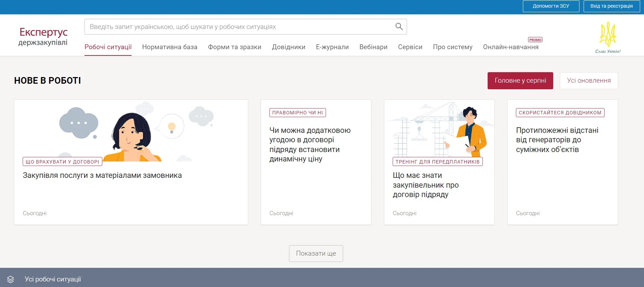Open the Нормативна база tab
The width and height of the screenshot is (644, 287).
click(170, 47)
